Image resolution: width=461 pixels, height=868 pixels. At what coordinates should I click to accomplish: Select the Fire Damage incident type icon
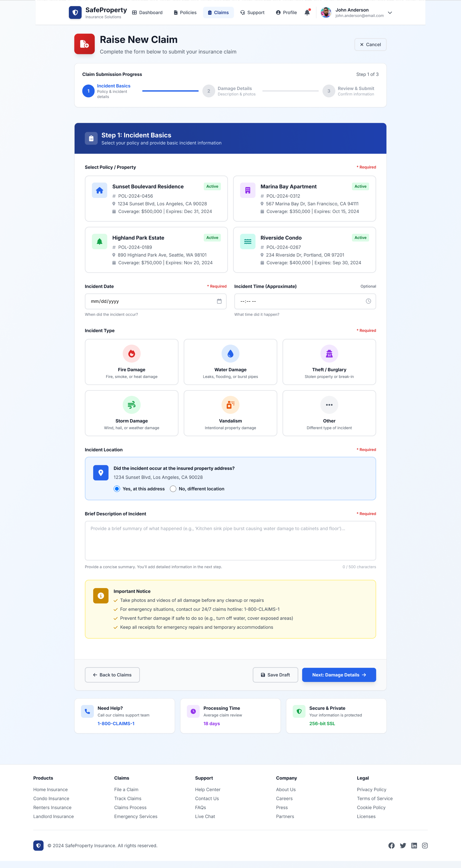pos(132,353)
